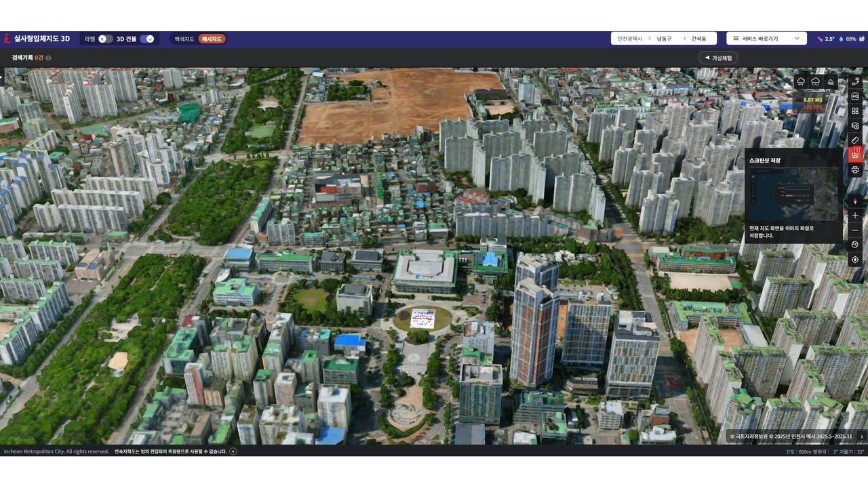Toggle the snow weather effect
This screenshot has width=868, height=488.
[x=815, y=82]
